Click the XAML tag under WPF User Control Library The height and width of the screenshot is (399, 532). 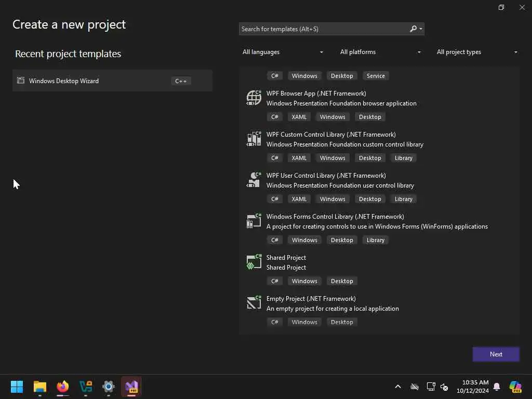[299, 199]
